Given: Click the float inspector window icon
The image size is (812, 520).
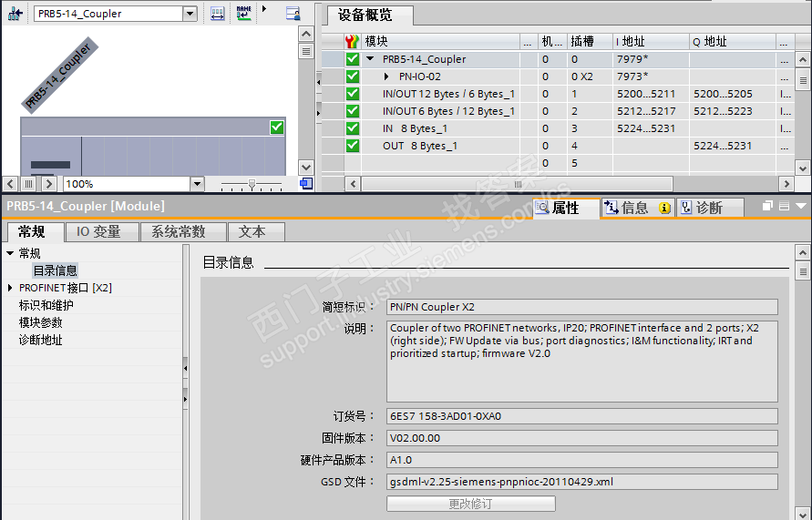Looking at the screenshot, I should [767, 206].
